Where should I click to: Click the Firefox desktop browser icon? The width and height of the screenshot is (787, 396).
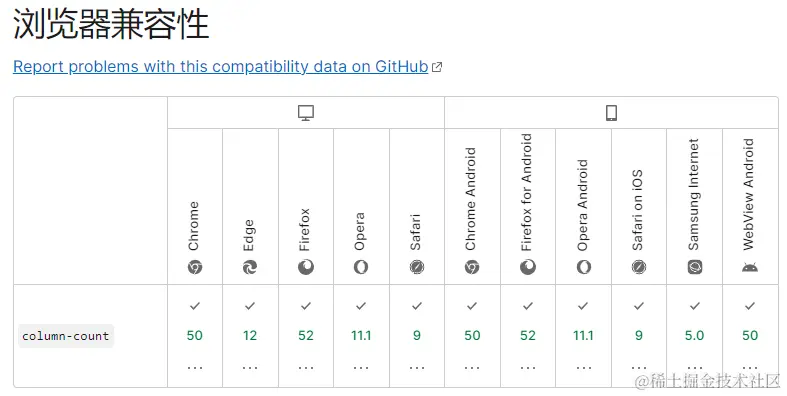tap(306, 267)
